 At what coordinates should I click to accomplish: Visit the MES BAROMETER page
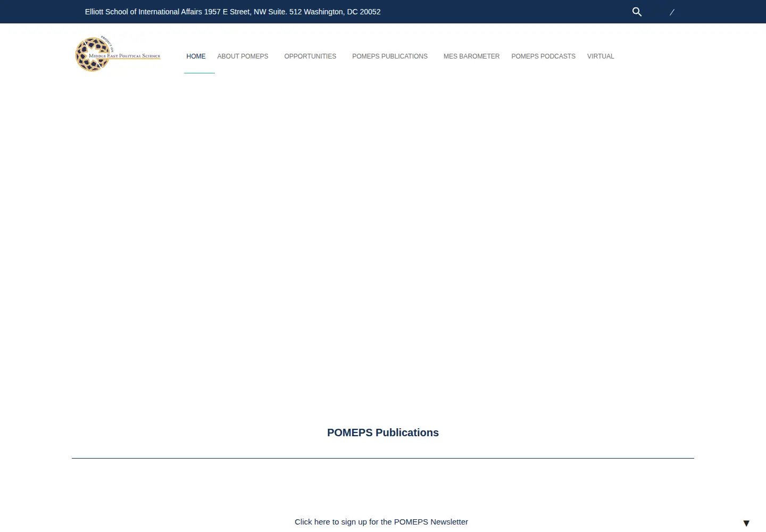[471, 56]
